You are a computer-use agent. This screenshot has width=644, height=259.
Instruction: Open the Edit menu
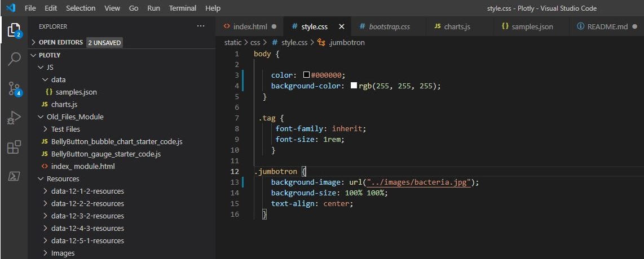(51, 8)
